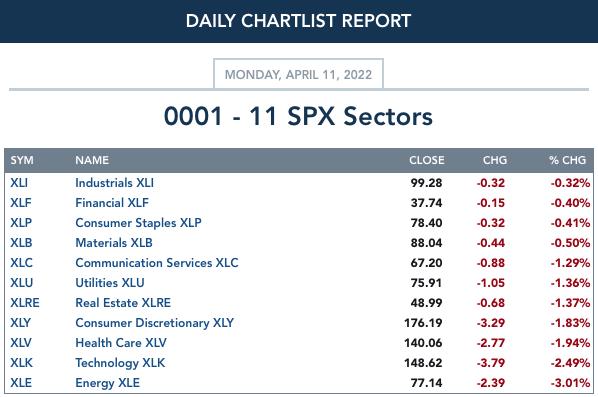The image size is (598, 397).
Task: Open the Health Care XLV link
Action: click(x=121, y=343)
